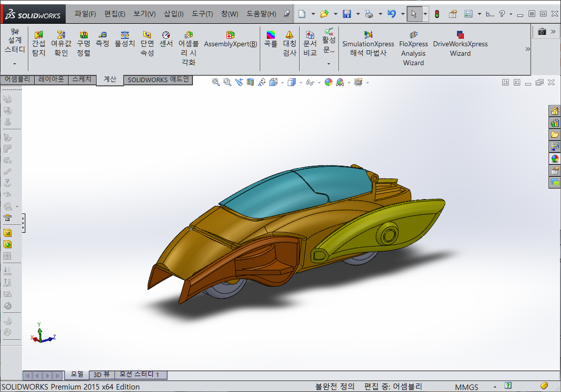Image resolution: width=561 pixels, height=392 pixels.
Task: Expand the 활성 문서 dropdown arrow
Action: pos(329,64)
